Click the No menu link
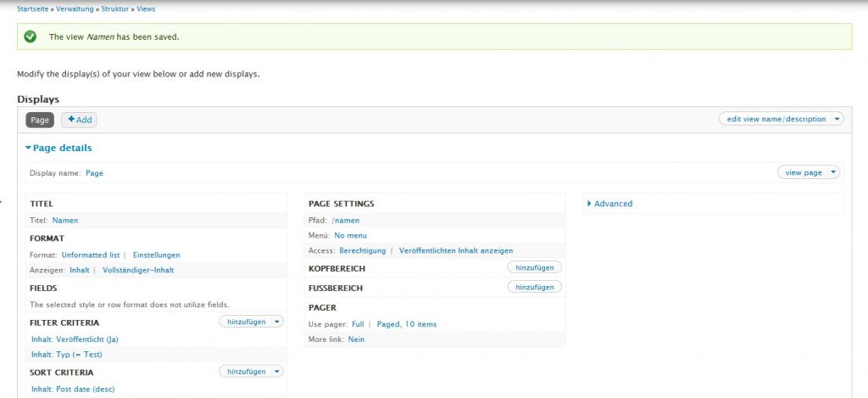Viewport: 868px width, 398px height. (350, 235)
